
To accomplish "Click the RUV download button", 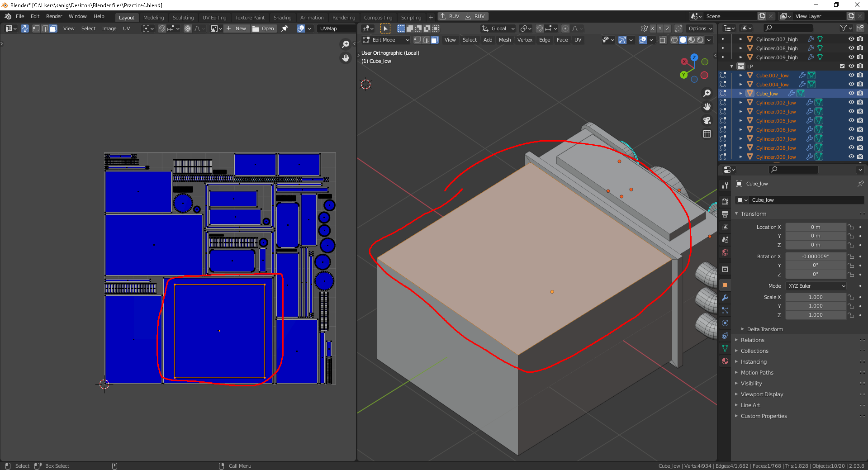I will tap(475, 16).
